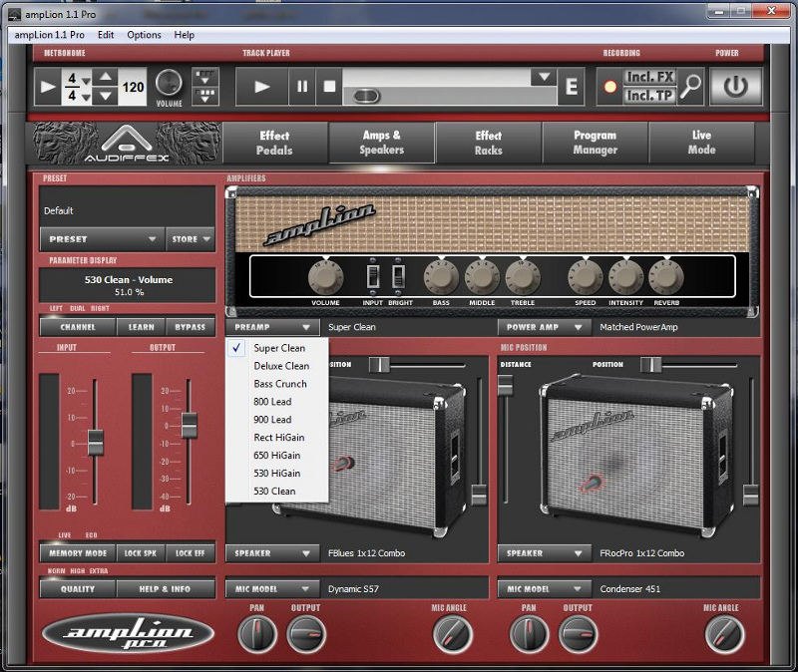The image size is (798, 672).
Task: Click the right speaker MIC ANGLE knob
Action: (724, 634)
